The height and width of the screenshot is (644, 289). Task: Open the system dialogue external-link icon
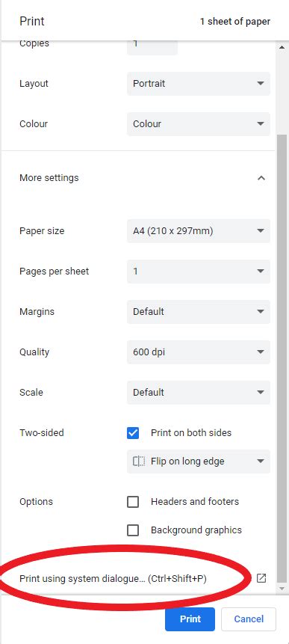tap(261, 578)
